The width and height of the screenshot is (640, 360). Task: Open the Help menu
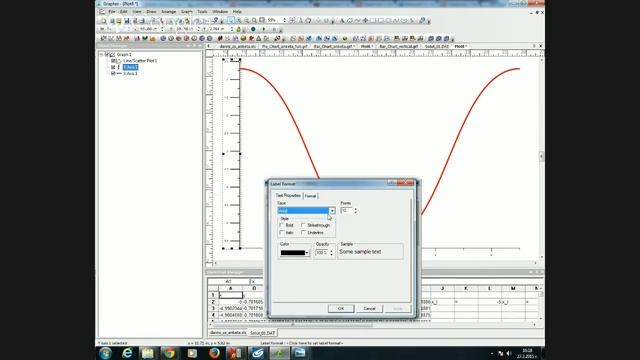[237, 12]
